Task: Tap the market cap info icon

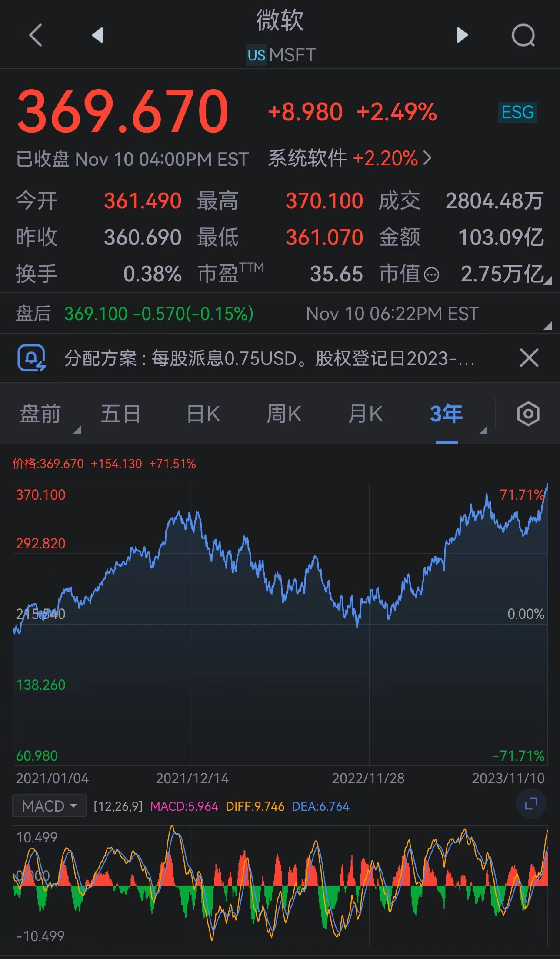Action: coord(431,275)
